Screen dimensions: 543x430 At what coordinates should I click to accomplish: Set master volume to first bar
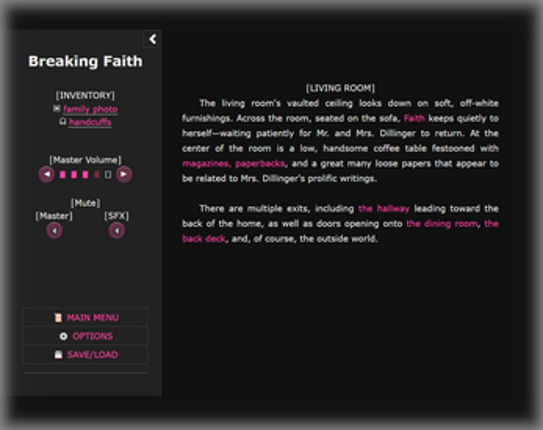pyautogui.click(x=63, y=174)
